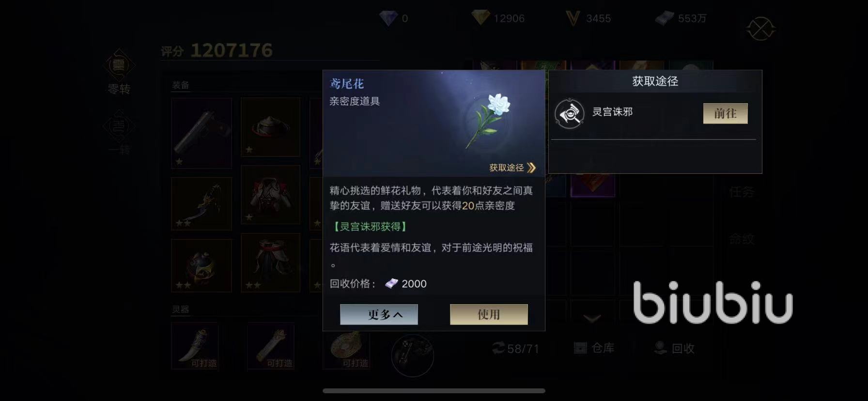Open 获取途径 arrow link on item card
The height and width of the screenshot is (401, 868).
click(512, 168)
